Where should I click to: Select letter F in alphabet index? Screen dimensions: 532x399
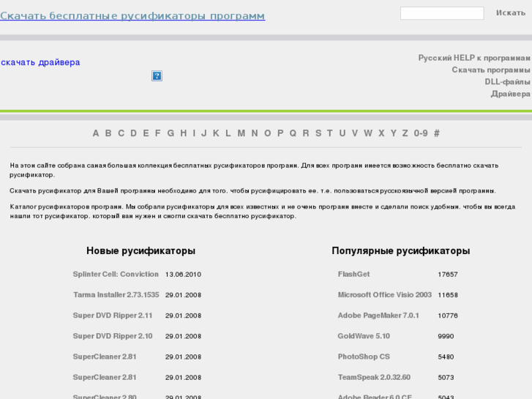[x=158, y=133]
